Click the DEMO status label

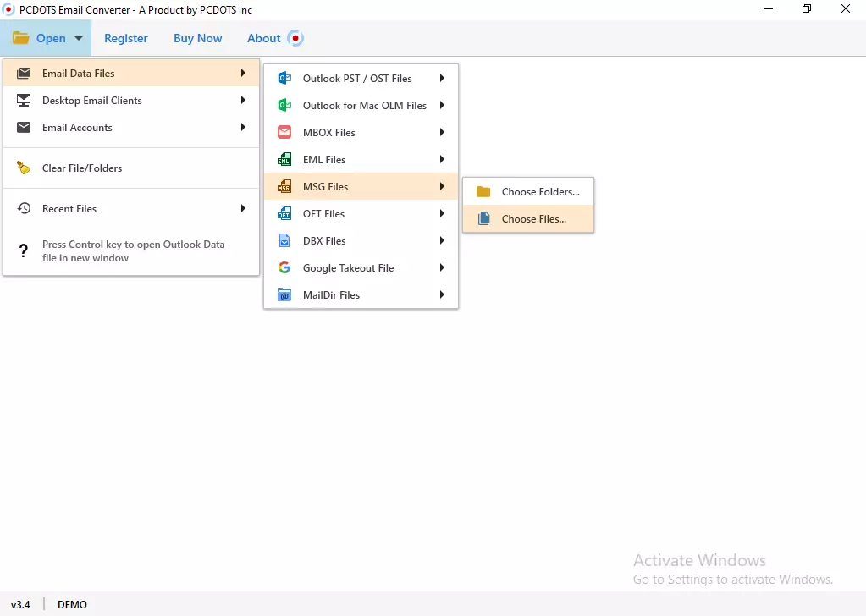tap(72, 604)
